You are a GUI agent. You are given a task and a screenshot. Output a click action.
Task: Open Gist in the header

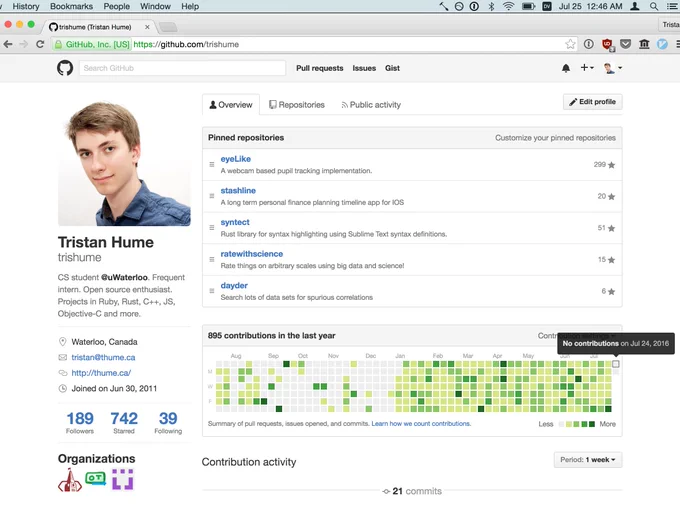click(x=392, y=68)
